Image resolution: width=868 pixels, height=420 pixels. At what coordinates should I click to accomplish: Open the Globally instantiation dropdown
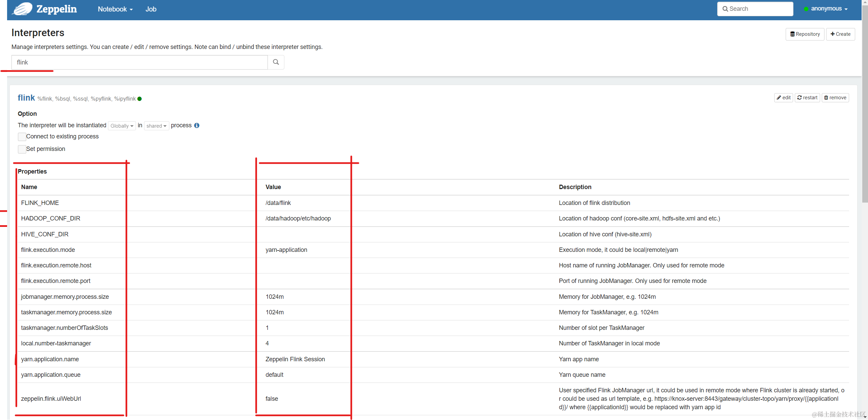[x=122, y=126]
